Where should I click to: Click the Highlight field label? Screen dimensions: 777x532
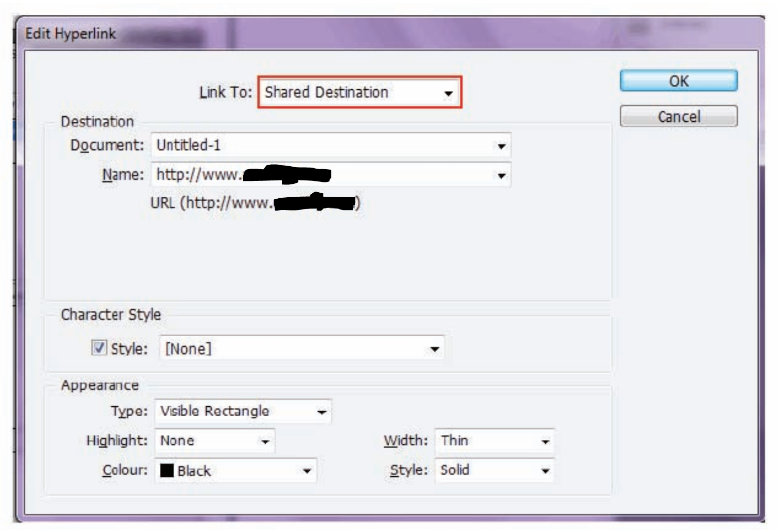(117, 441)
